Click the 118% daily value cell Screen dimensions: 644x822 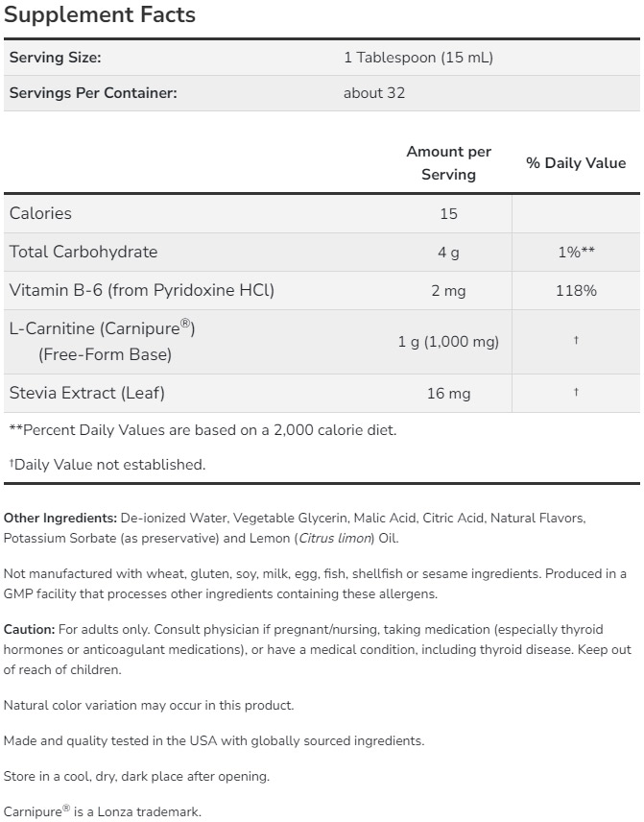[x=576, y=290]
